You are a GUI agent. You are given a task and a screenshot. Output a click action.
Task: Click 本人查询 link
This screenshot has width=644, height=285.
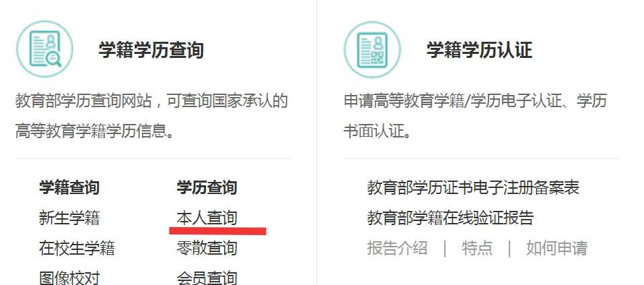pyautogui.click(x=207, y=218)
